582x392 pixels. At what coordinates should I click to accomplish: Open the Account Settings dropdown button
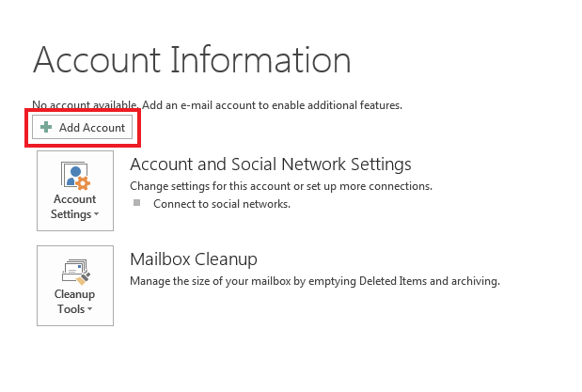click(75, 191)
